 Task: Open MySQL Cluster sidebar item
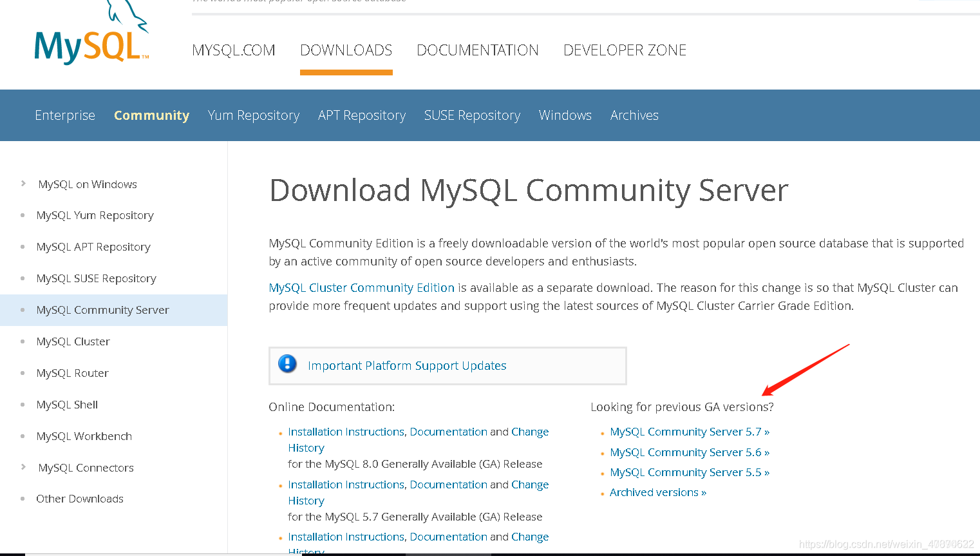click(x=73, y=341)
